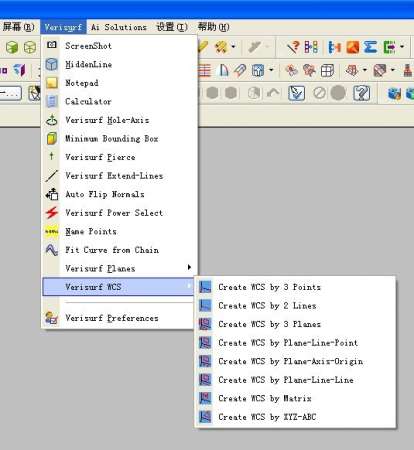The image size is (414, 450).
Task: Click the boxed question mark help icon
Action: click(x=361, y=93)
